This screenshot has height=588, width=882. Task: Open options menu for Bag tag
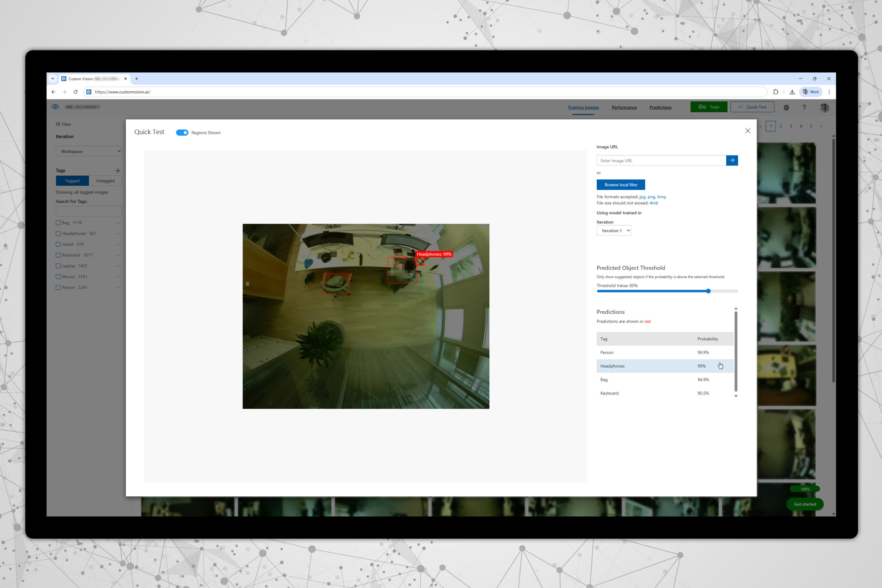point(118,223)
